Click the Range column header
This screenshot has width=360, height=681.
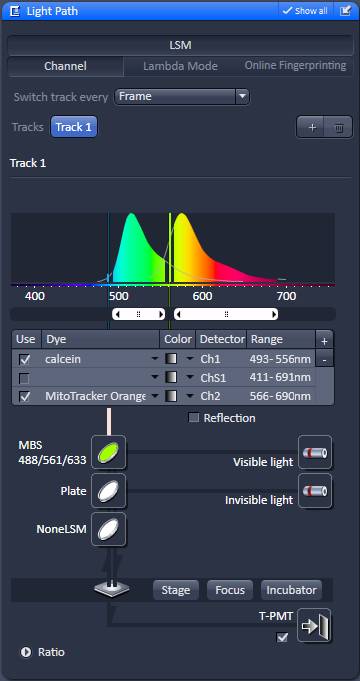(281, 339)
